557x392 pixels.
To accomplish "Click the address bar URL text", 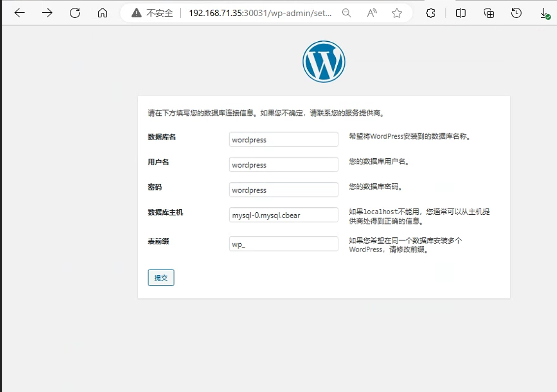I will (x=260, y=13).
